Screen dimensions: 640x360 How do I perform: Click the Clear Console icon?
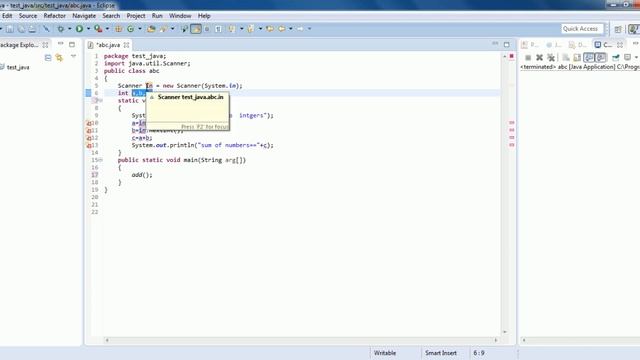[x=566, y=58]
